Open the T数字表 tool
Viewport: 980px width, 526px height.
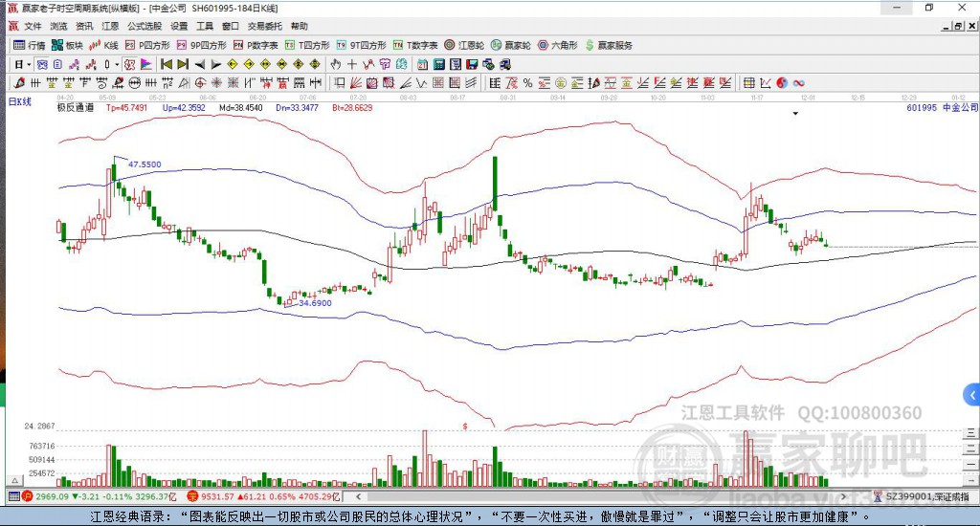(415, 45)
